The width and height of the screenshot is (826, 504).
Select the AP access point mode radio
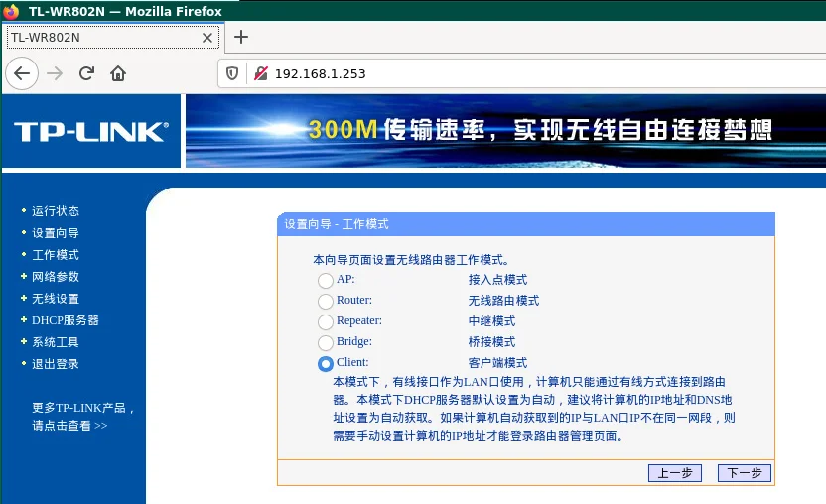(326, 280)
